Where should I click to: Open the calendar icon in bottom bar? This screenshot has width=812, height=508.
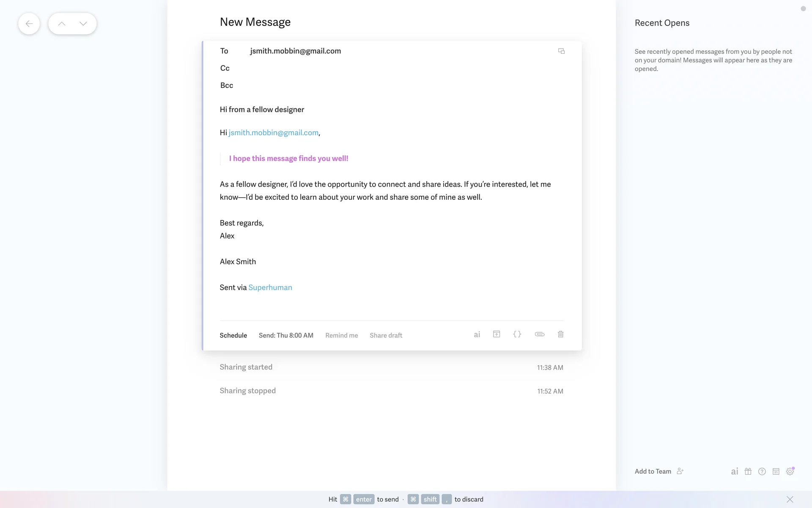tap(776, 471)
